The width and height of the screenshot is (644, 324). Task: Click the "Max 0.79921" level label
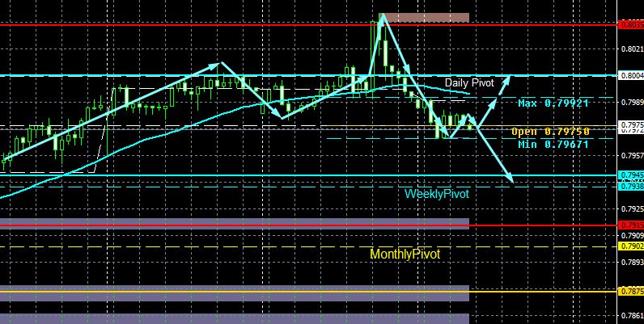(553, 103)
